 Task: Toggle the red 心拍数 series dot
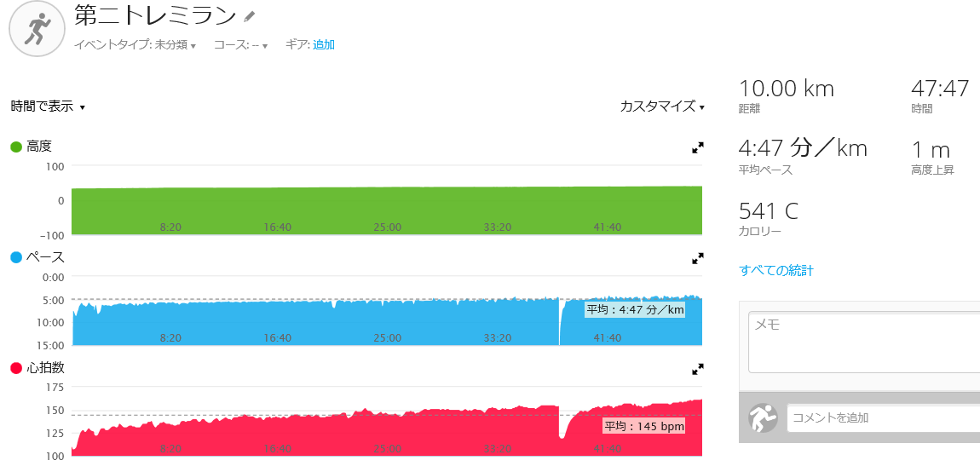(16, 369)
